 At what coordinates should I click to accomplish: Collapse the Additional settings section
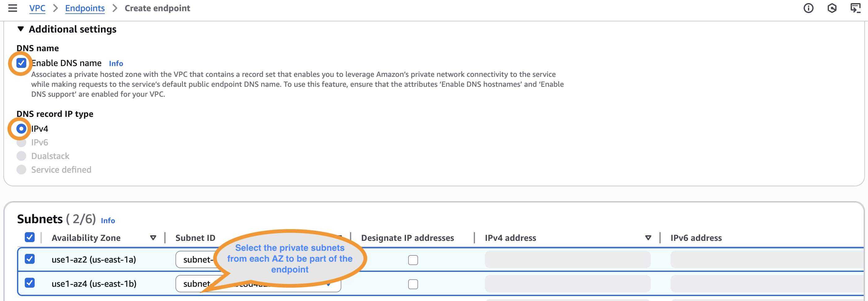(21, 29)
